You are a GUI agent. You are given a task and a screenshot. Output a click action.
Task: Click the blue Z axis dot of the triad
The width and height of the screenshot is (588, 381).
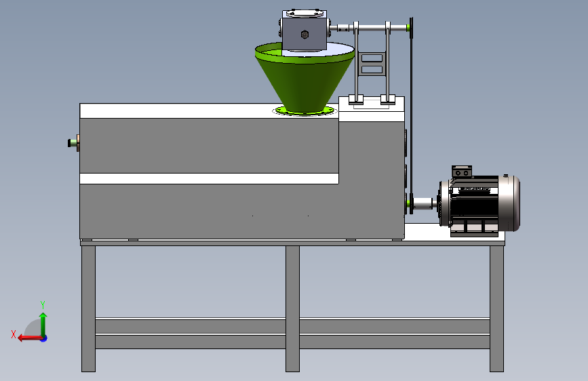44,338
